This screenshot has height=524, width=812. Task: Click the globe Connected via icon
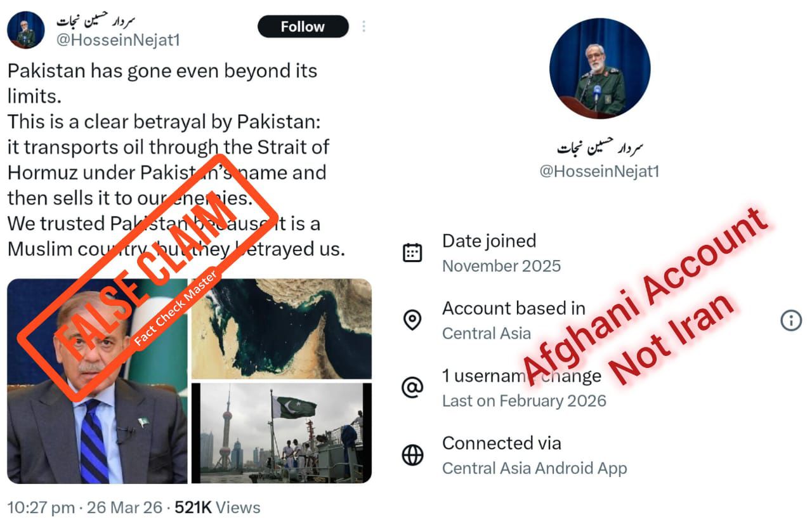click(x=412, y=455)
